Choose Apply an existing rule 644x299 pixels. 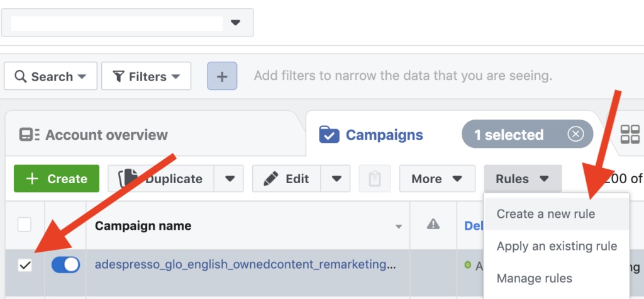[556, 246]
